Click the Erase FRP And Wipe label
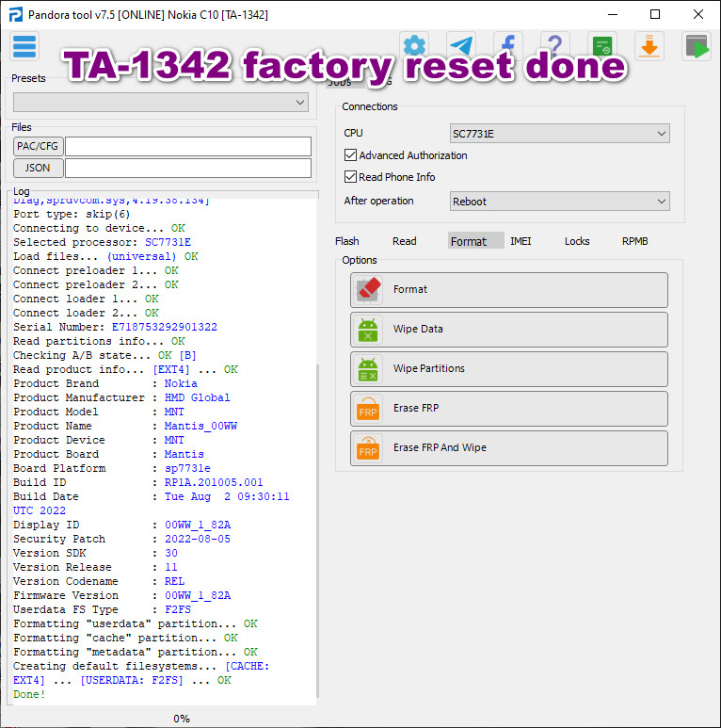 [440, 447]
